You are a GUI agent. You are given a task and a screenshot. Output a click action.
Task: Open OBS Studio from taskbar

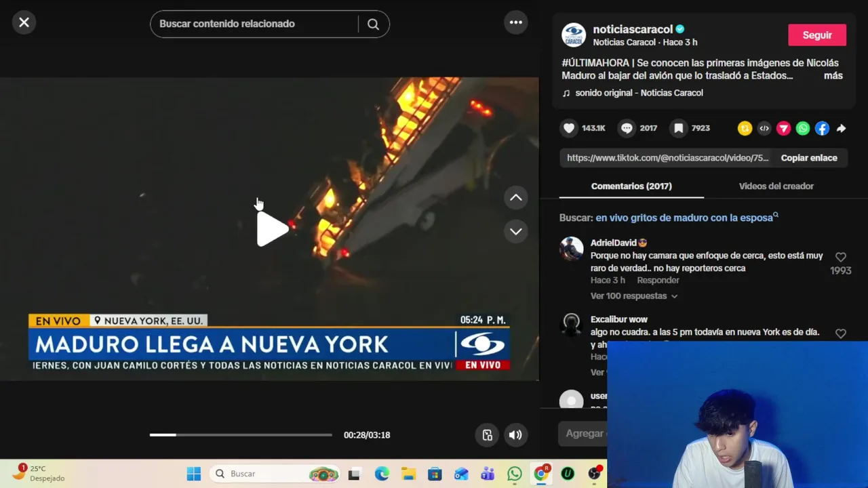tap(595, 474)
